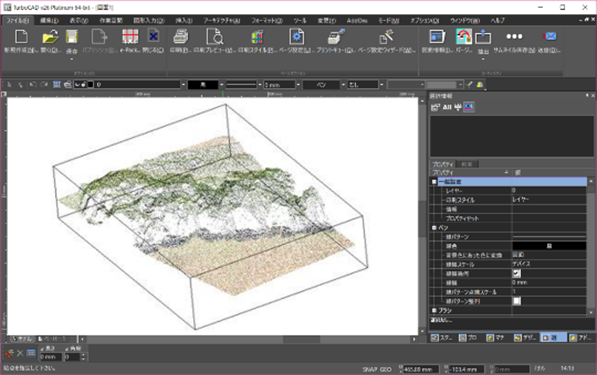Click the new document icon
Image resolution: width=597 pixels, height=375 pixels.
click(21, 37)
